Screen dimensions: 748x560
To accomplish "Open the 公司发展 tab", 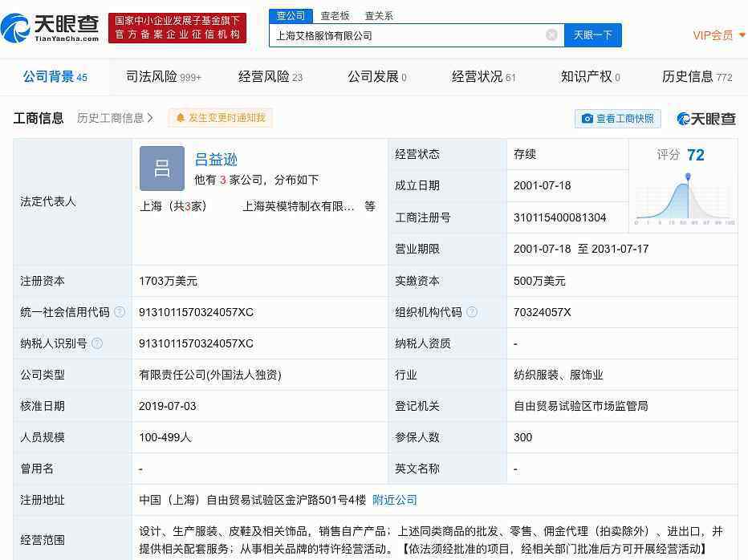I will tap(377, 77).
